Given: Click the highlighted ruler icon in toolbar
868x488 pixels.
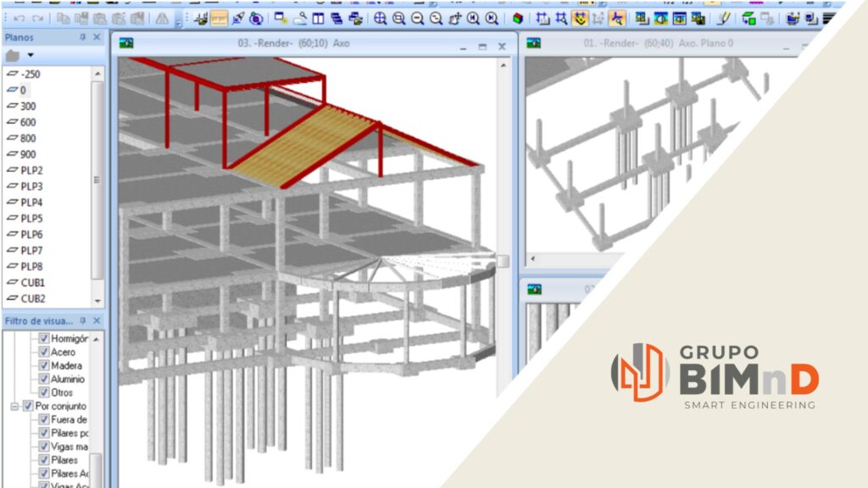Looking at the screenshot, I should click(x=219, y=19).
